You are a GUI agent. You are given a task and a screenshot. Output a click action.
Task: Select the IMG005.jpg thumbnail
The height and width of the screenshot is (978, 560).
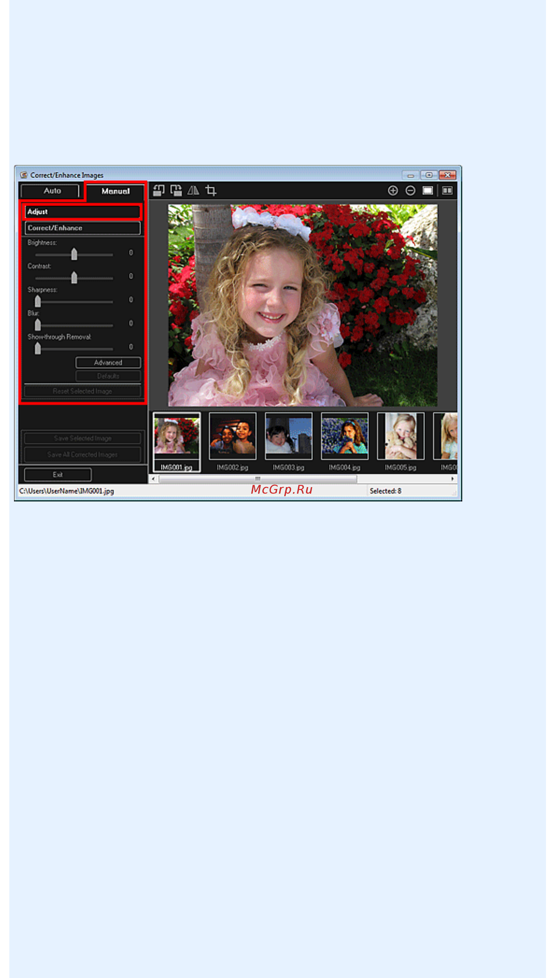[400, 436]
